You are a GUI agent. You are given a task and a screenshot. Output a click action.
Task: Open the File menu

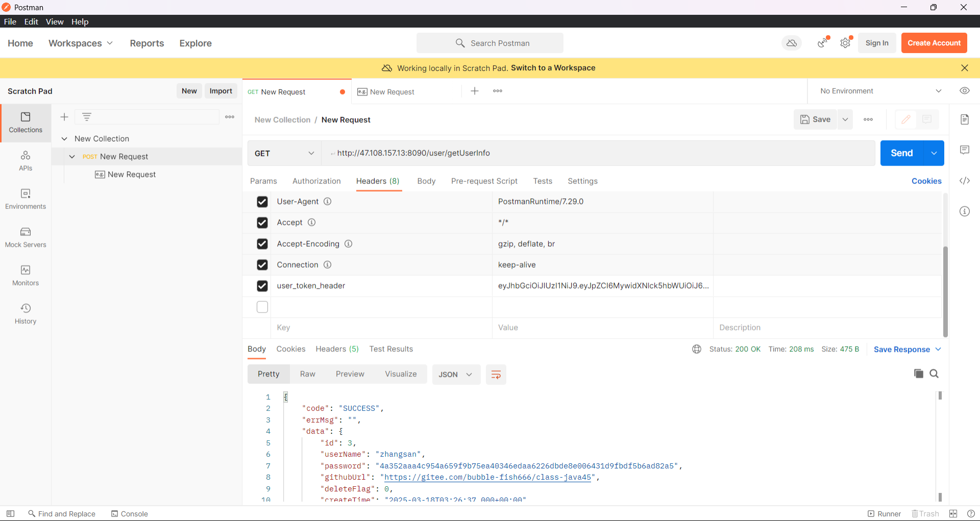(10, 21)
